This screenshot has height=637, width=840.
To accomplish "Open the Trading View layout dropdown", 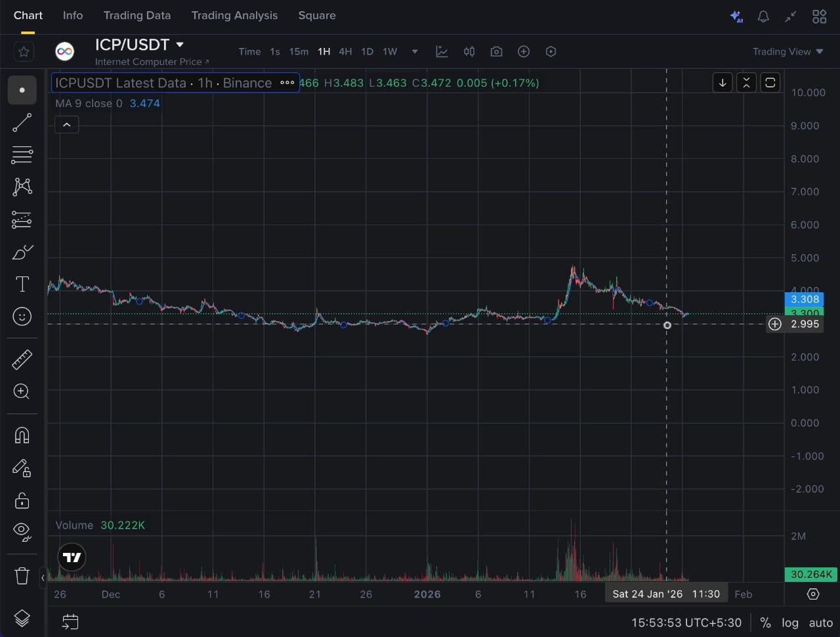I will pos(787,51).
